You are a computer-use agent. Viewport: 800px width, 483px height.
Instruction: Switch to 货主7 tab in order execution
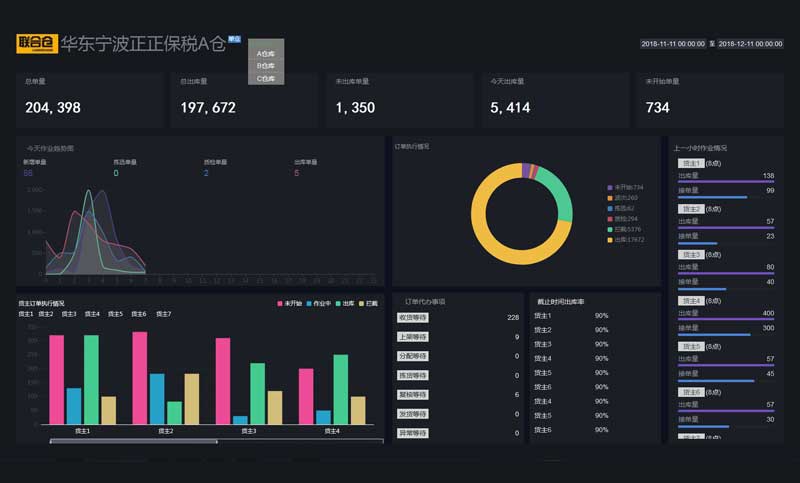[163, 314]
